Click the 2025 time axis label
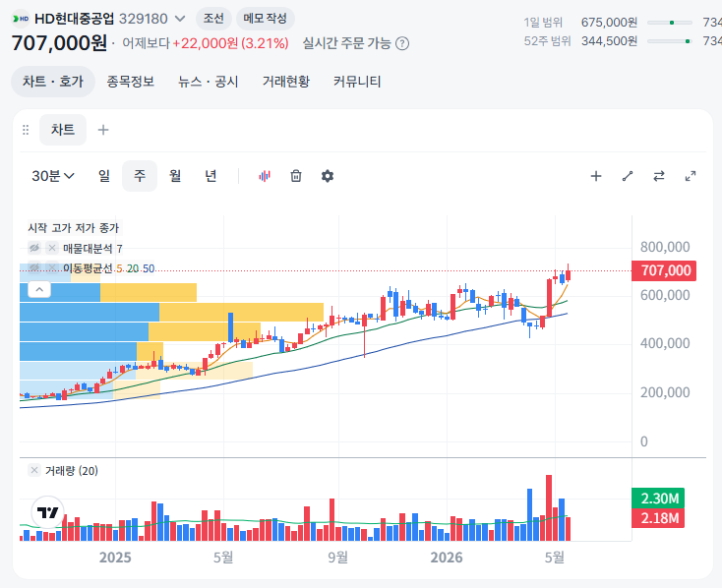The height and width of the screenshot is (588, 722). 115,558
